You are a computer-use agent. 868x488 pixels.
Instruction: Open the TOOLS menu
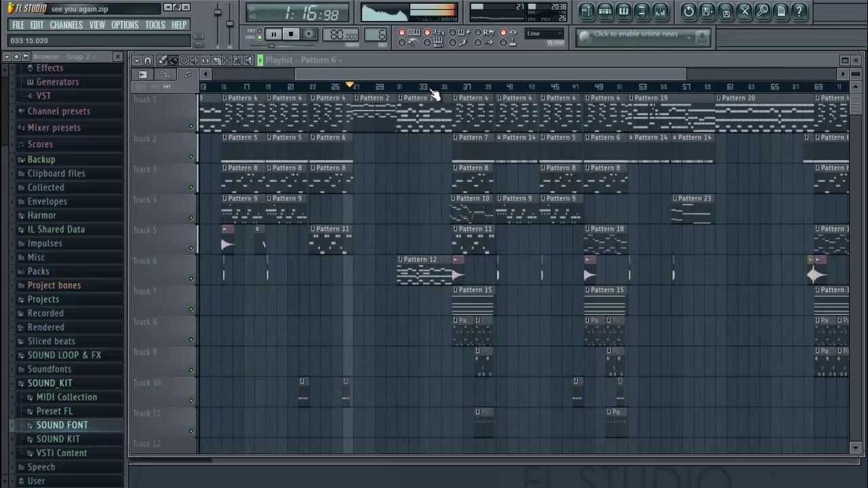coord(155,25)
